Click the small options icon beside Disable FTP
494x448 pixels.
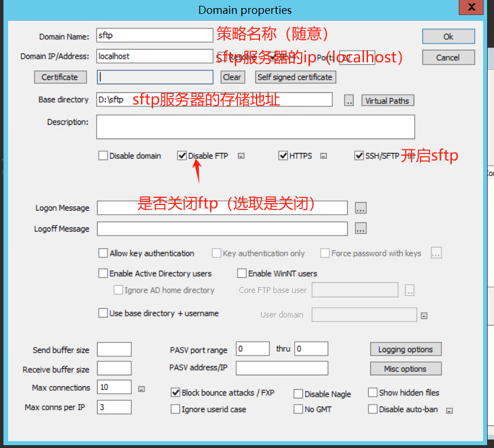tap(241, 155)
